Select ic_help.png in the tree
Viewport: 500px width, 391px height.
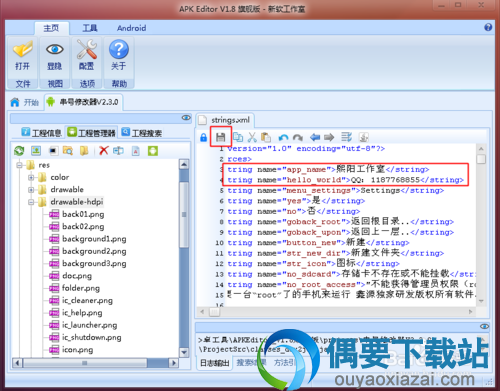(82, 313)
